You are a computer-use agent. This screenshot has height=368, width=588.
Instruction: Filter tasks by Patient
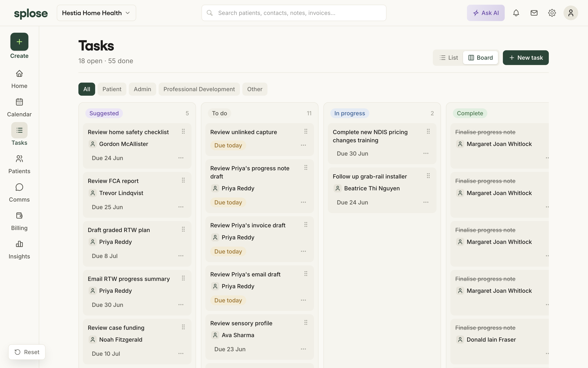tap(112, 89)
